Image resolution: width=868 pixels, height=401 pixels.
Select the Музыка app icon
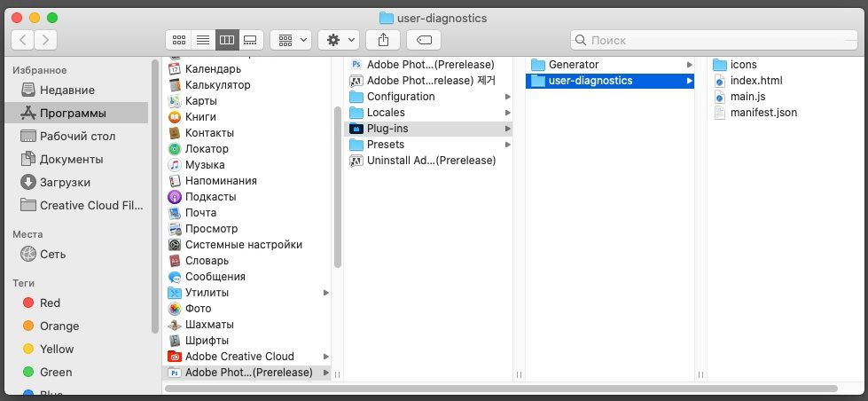pyautogui.click(x=175, y=164)
